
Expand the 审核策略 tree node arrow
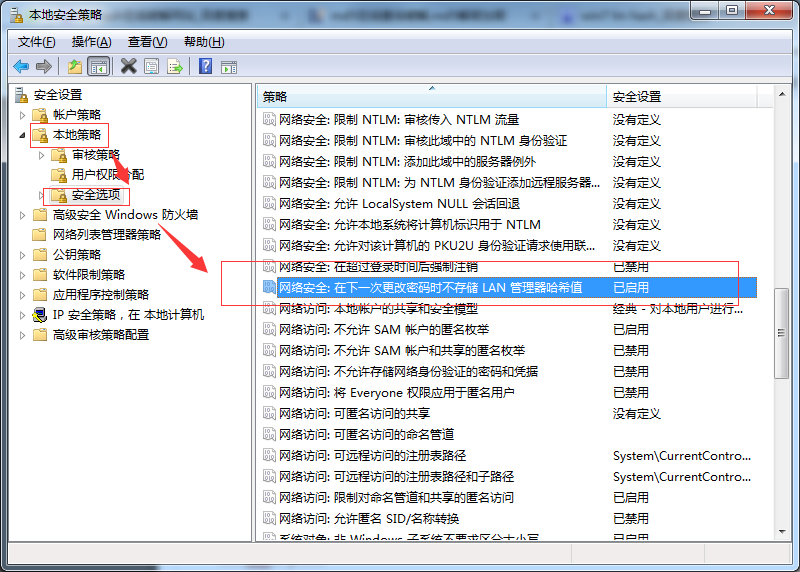(x=42, y=155)
